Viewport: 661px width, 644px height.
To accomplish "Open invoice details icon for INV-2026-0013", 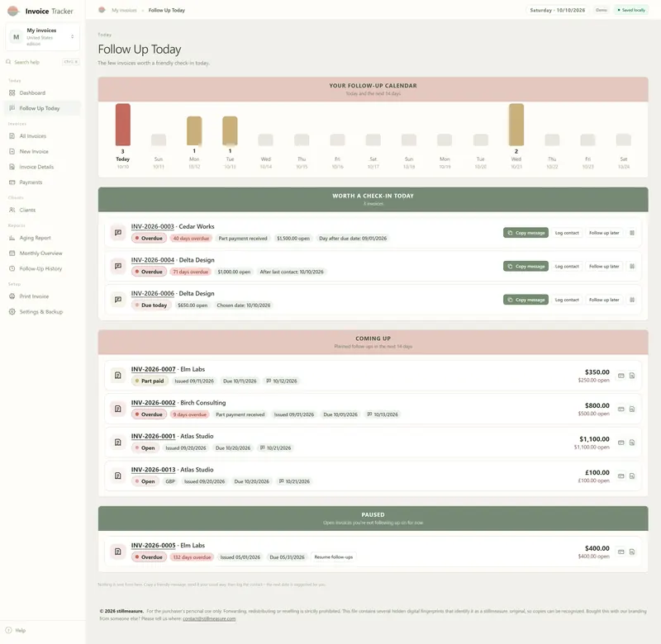I will coord(632,476).
